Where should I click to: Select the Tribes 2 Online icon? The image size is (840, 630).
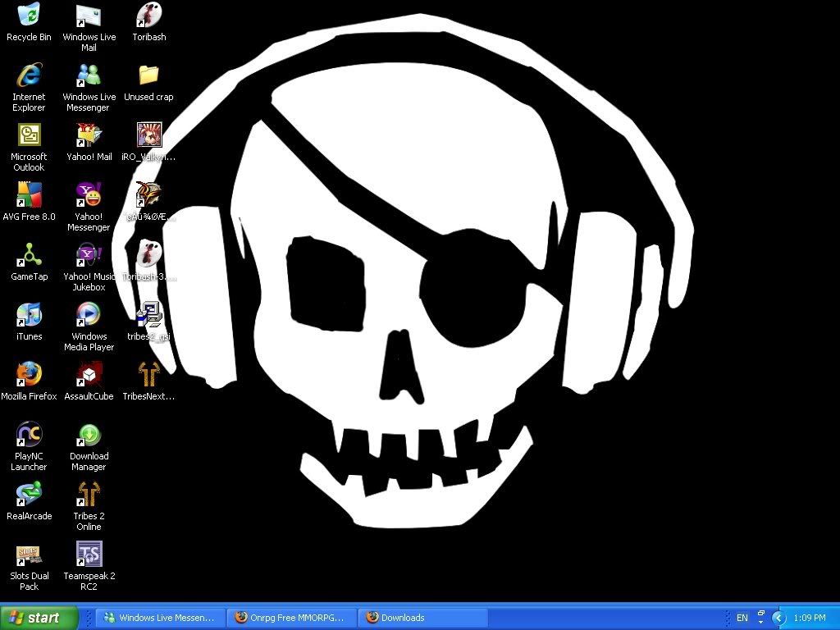tap(89, 495)
